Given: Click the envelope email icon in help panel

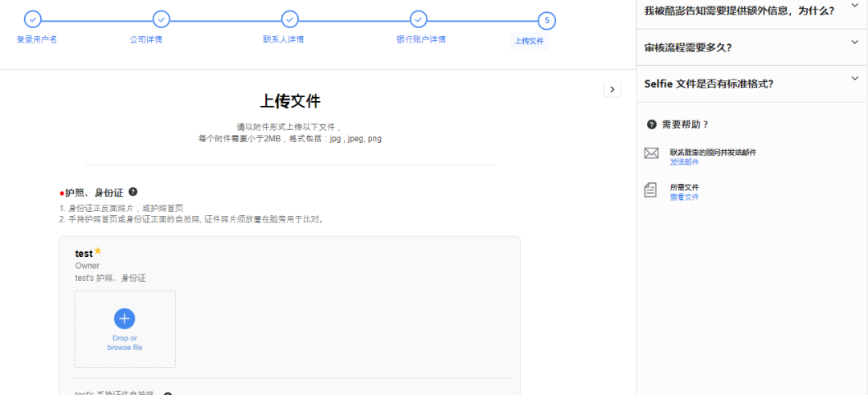Looking at the screenshot, I should coord(651,153).
